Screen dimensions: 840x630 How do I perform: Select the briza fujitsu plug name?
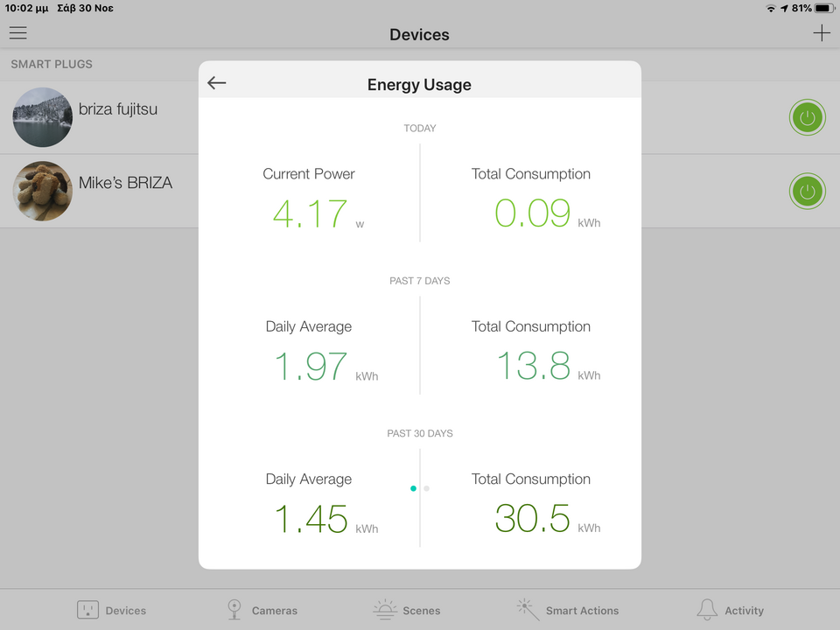118,109
